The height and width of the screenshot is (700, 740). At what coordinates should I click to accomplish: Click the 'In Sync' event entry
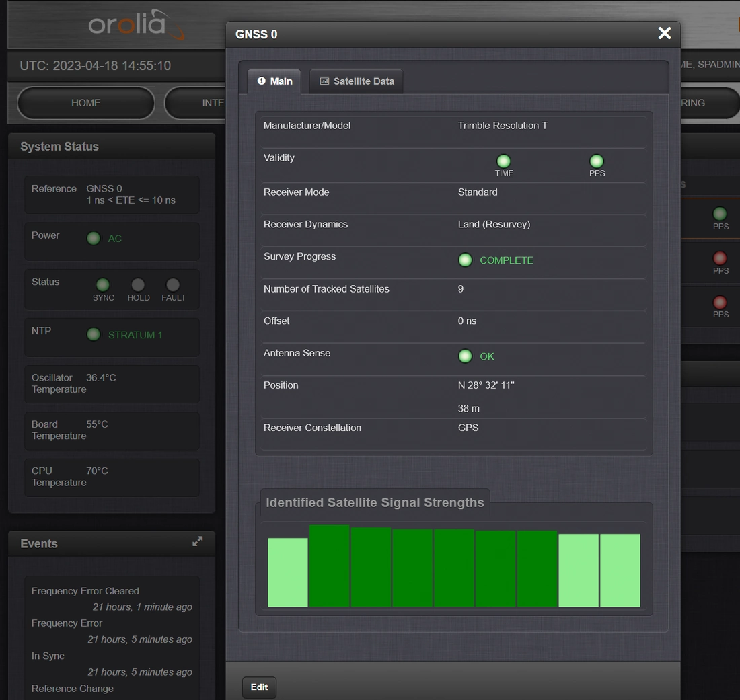[x=48, y=656]
